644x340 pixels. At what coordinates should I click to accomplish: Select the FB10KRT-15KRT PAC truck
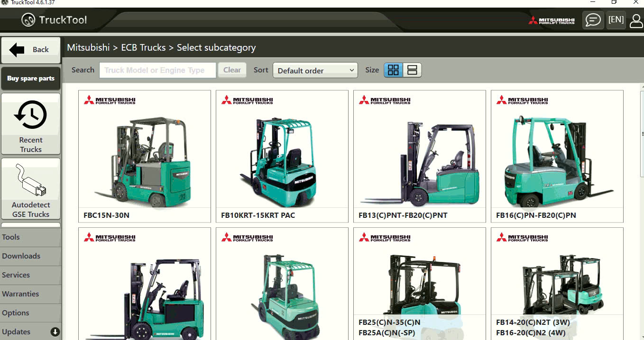[282, 156]
